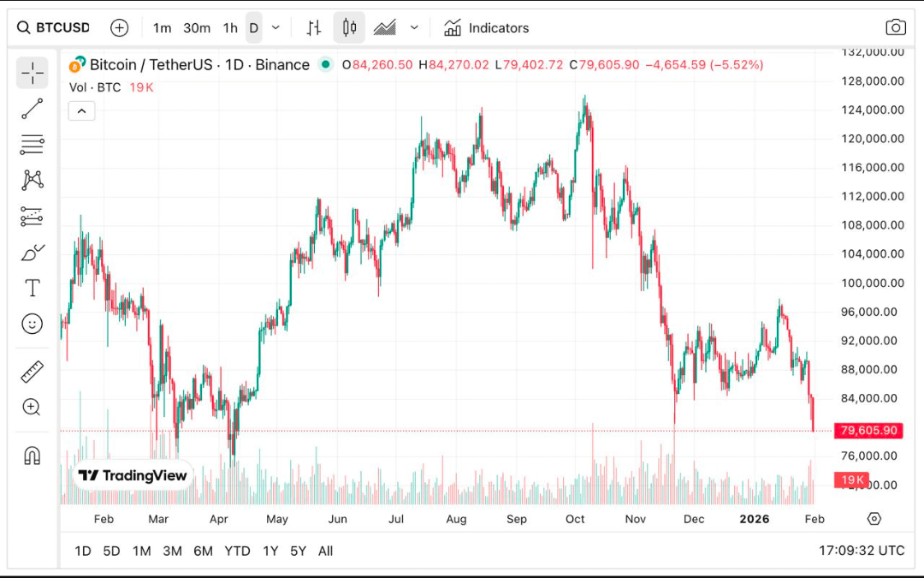Click the Vol · BTC indicator label
Viewport: 924px width, 578px height.
[95, 87]
